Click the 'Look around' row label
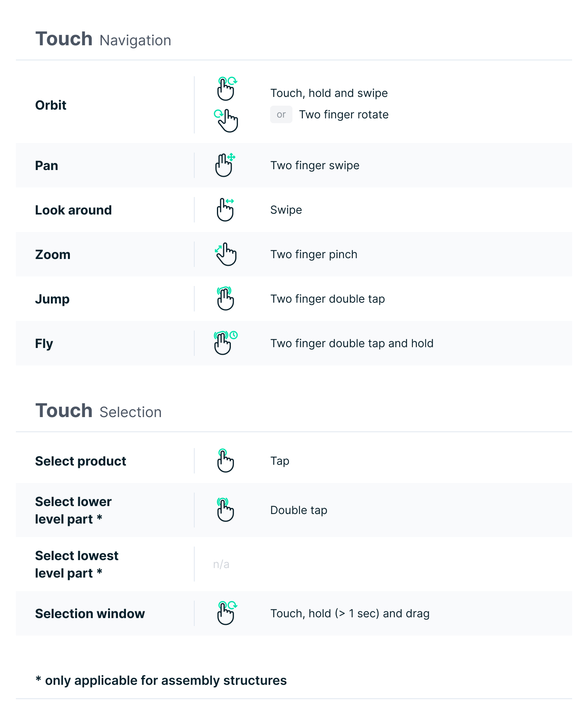Screen dimensions: 588x715 [x=73, y=210]
